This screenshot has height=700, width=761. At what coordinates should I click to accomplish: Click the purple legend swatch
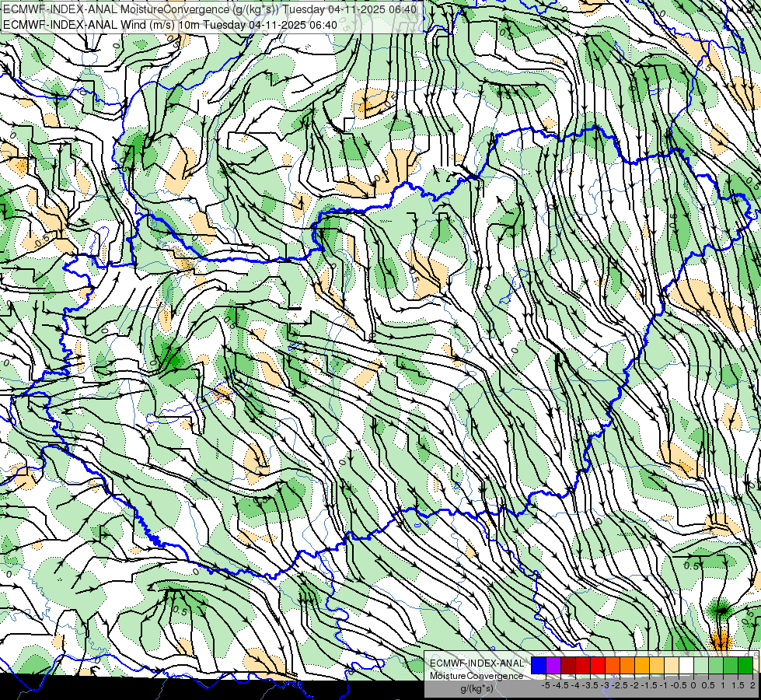(553, 665)
